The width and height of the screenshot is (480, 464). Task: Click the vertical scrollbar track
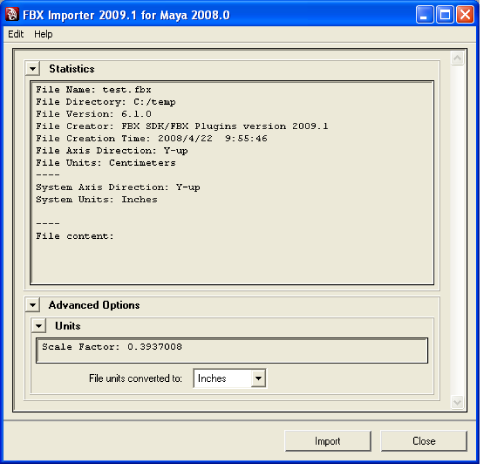click(457, 230)
